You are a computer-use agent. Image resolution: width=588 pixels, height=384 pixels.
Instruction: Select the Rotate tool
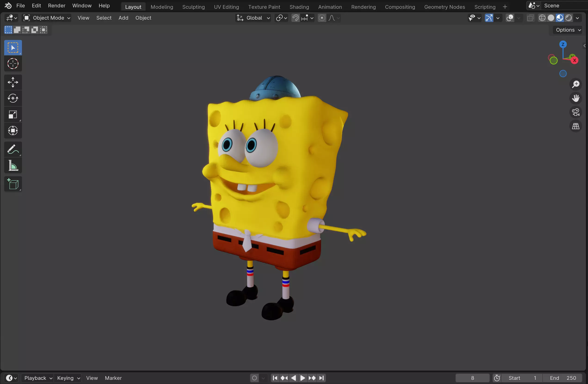pos(13,98)
